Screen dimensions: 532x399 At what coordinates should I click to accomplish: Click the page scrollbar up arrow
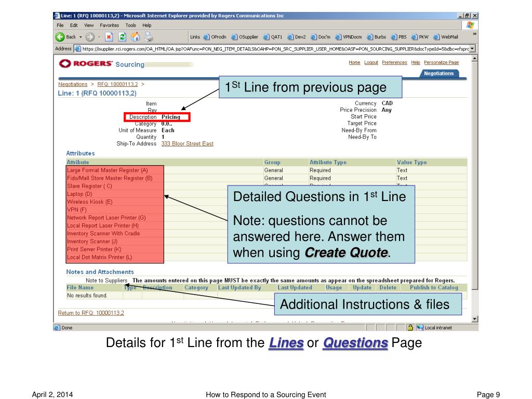tap(475, 58)
